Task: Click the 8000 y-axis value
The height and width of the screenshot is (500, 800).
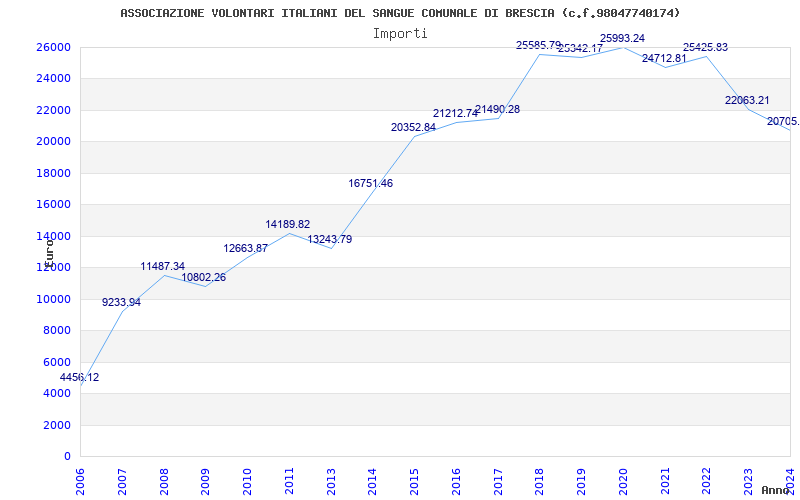Action: 57,331
